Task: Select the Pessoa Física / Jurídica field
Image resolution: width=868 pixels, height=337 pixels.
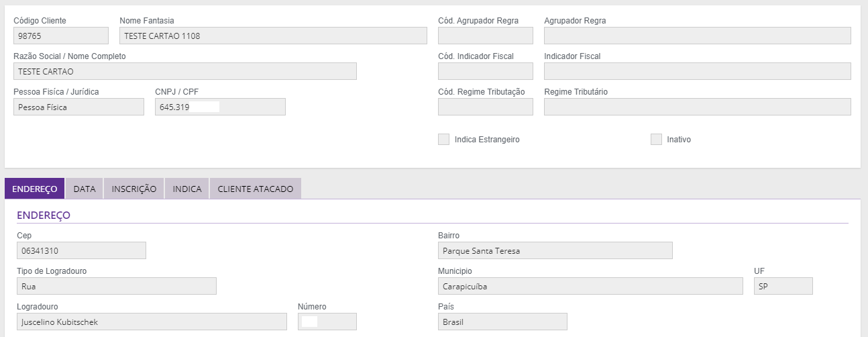Action: [78, 107]
